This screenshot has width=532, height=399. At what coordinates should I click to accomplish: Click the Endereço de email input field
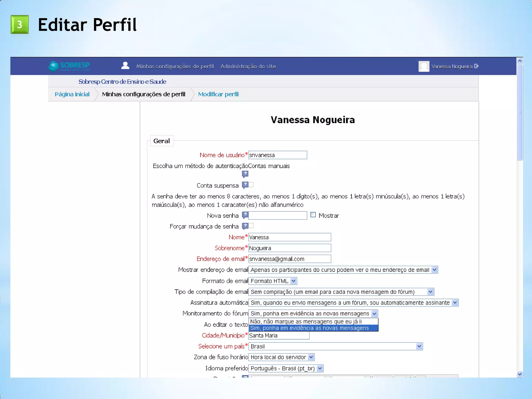pos(289,259)
